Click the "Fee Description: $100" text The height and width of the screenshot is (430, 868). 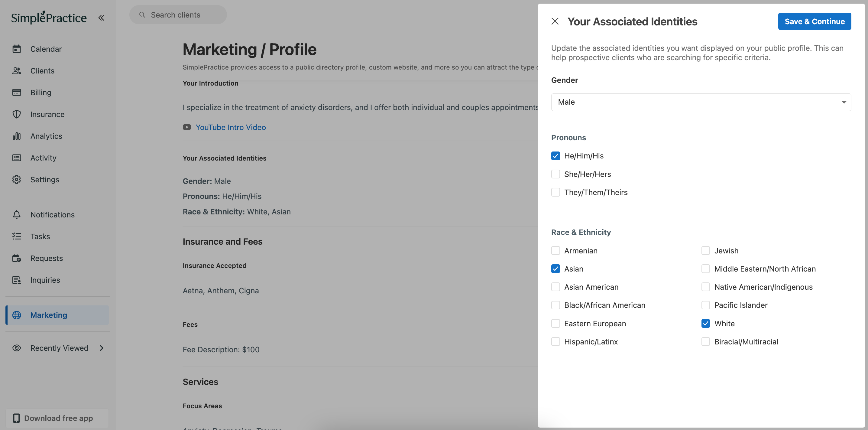(221, 350)
